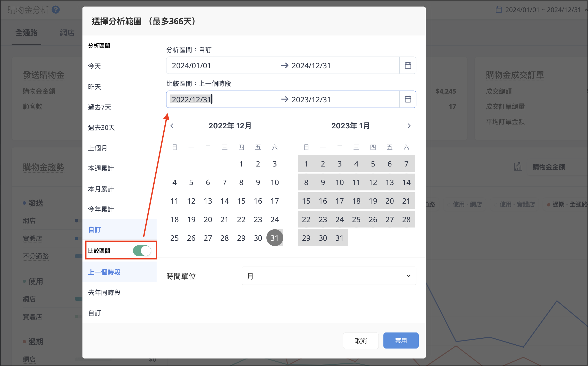Go to previous month in calendar
The height and width of the screenshot is (366, 588).
[172, 126]
